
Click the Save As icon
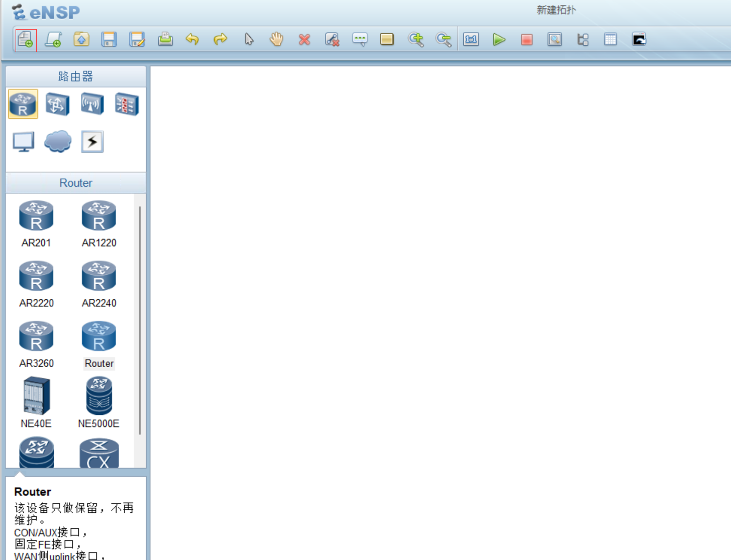click(137, 40)
